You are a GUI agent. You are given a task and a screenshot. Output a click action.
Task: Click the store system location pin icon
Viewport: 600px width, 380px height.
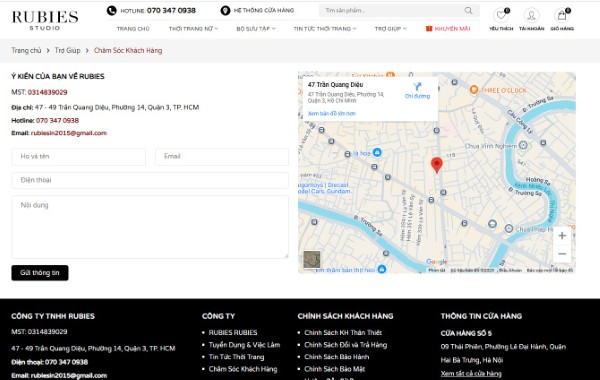click(x=225, y=10)
